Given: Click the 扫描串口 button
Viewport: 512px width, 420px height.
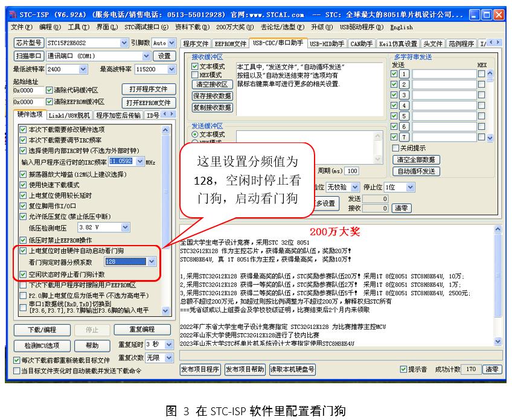Looking at the screenshot, I should (29, 56).
